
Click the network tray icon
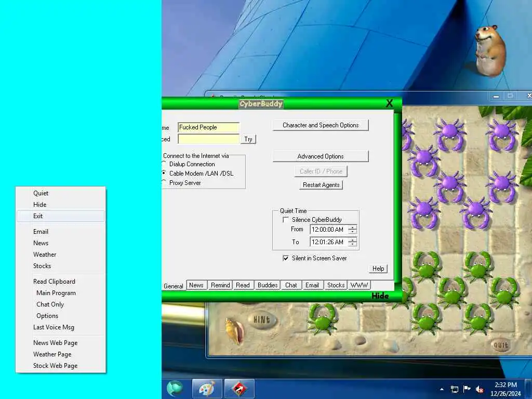tap(454, 389)
